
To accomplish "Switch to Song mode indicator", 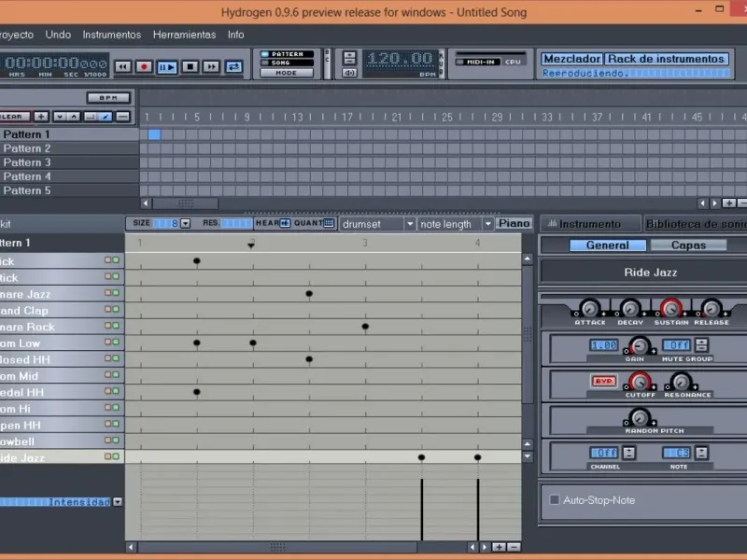I will pos(287,63).
